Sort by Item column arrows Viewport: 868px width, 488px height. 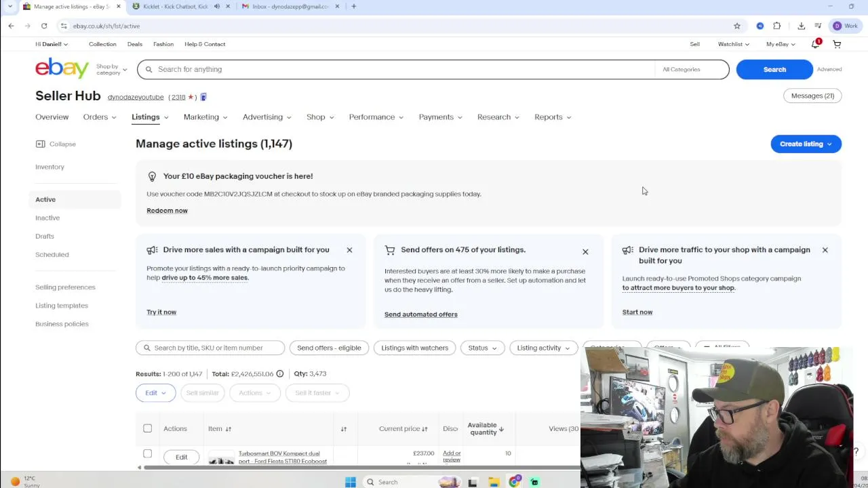pyautogui.click(x=229, y=429)
